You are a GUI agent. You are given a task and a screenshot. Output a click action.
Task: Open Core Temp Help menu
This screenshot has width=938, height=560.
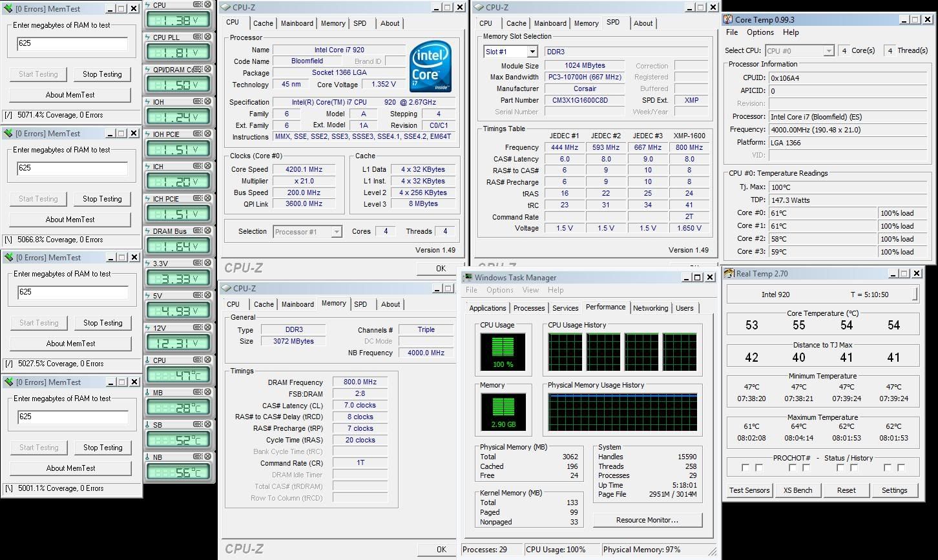[x=791, y=32]
